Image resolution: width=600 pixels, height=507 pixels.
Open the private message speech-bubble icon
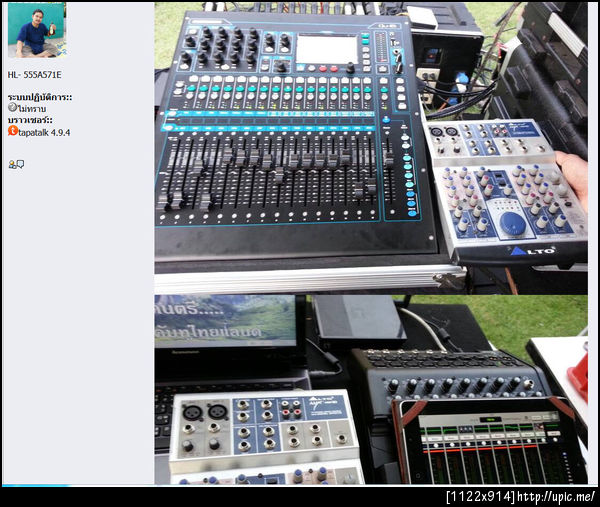click(x=21, y=164)
